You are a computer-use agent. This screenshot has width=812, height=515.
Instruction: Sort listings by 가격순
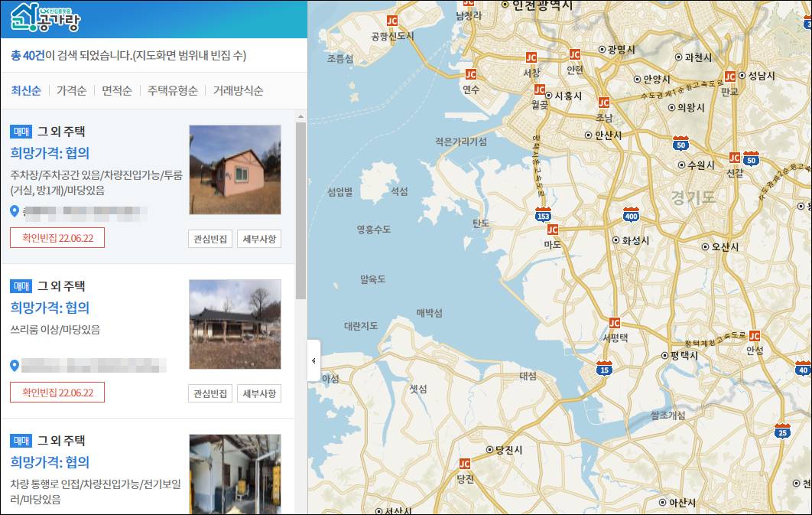(71, 90)
